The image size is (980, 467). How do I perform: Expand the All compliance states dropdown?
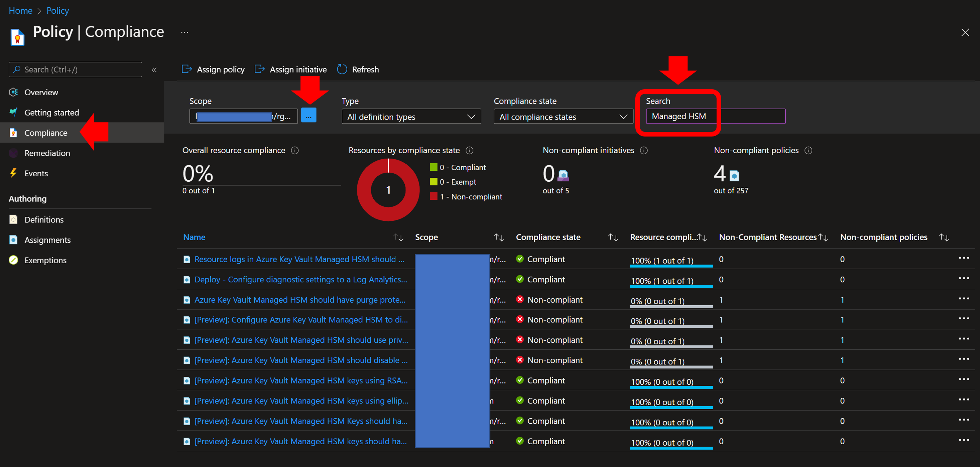(x=563, y=116)
